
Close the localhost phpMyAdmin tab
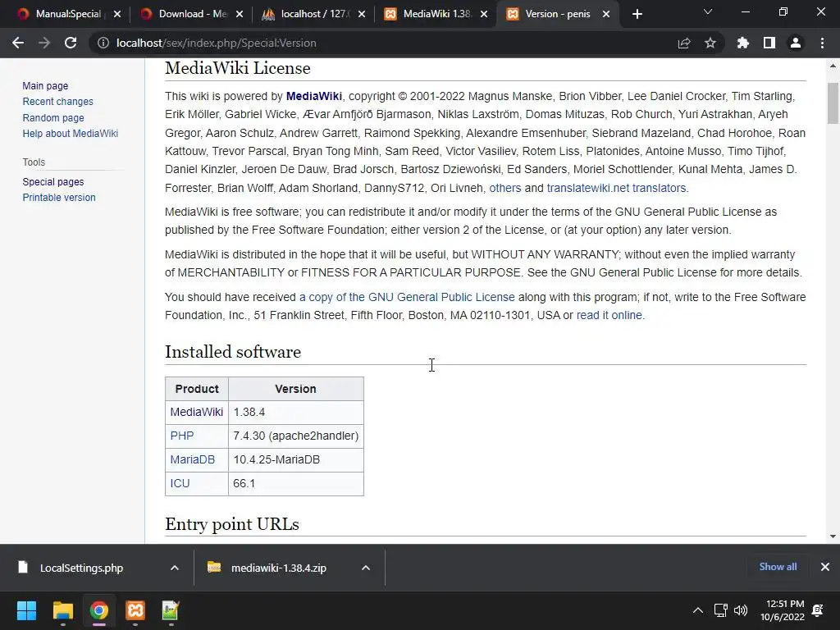[x=362, y=14]
